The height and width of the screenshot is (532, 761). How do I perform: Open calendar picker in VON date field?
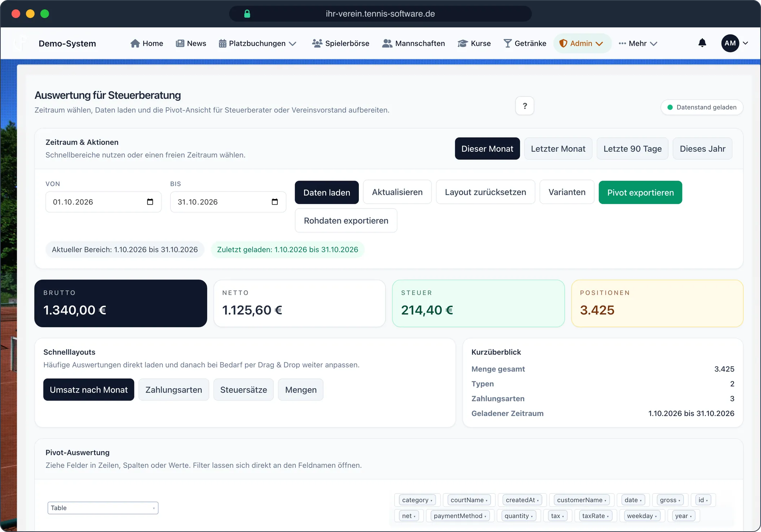click(x=150, y=202)
